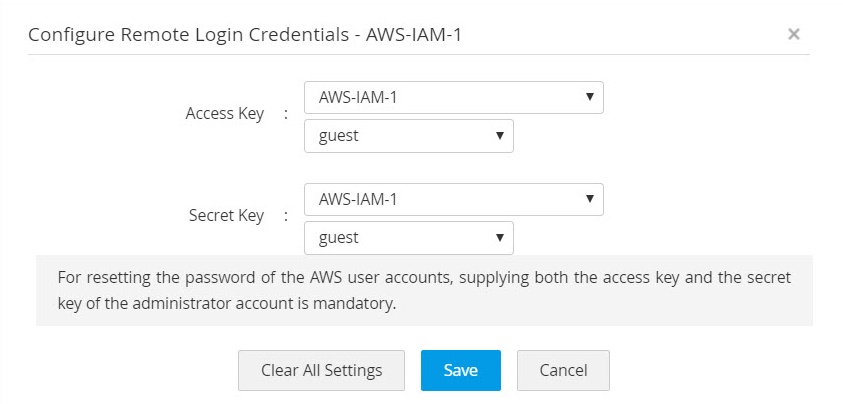Click the arrow on Secret Key AWS-IAM-1 selector
This screenshot has height=404, width=843.
click(x=589, y=199)
